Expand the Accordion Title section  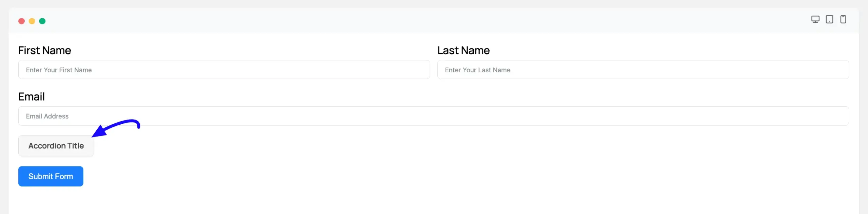click(x=56, y=146)
